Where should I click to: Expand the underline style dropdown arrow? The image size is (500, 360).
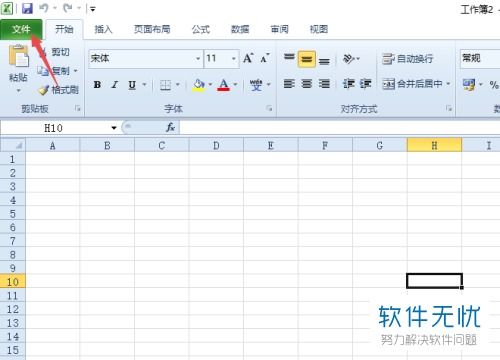pos(144,85)
